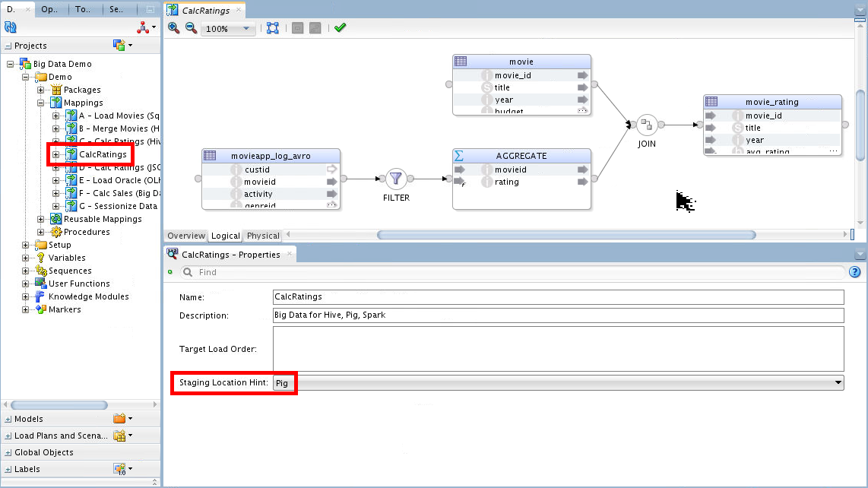Viewport: 868px width, 488px height.
Task: Switch to the Overview tab
Action: point(186,236)
